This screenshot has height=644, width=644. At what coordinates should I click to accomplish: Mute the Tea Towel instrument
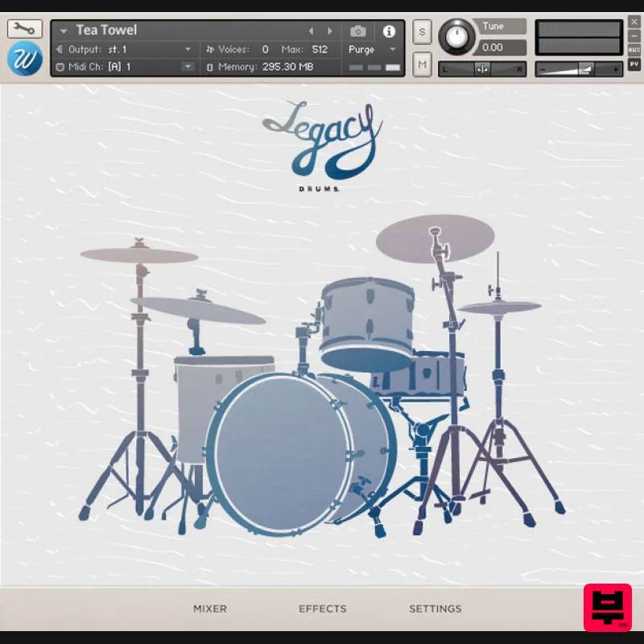tap(422, 64)
